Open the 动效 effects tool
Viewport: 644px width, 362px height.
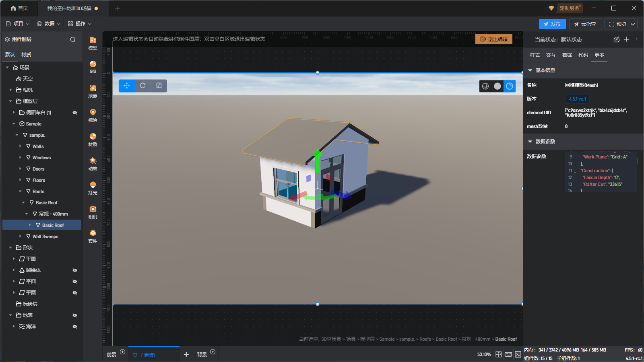pos(93,163)
